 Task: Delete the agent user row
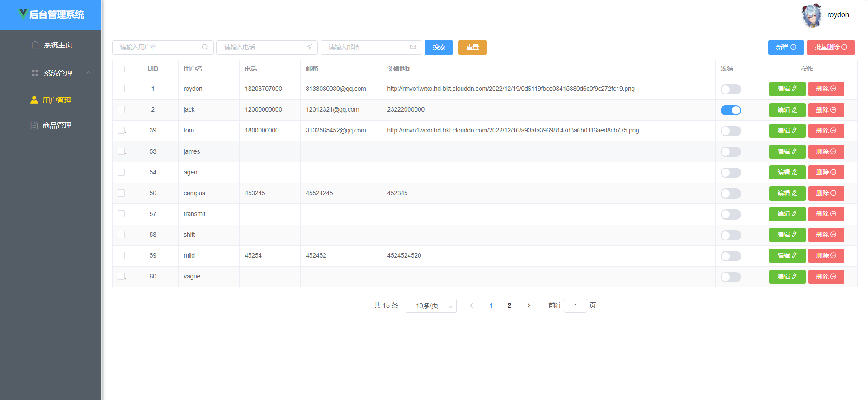point(826,172)
